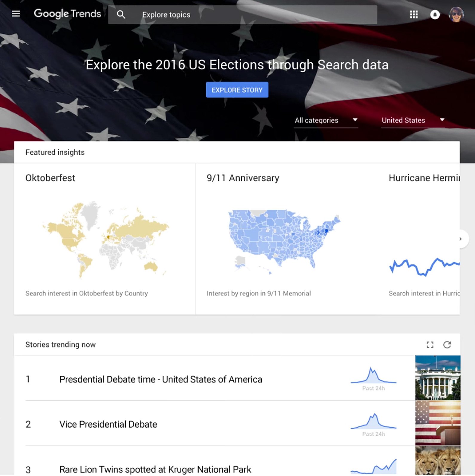Select 'Search interest in Oktoberfest by Country' caption

pyautogui.click(x=87, y=294)
